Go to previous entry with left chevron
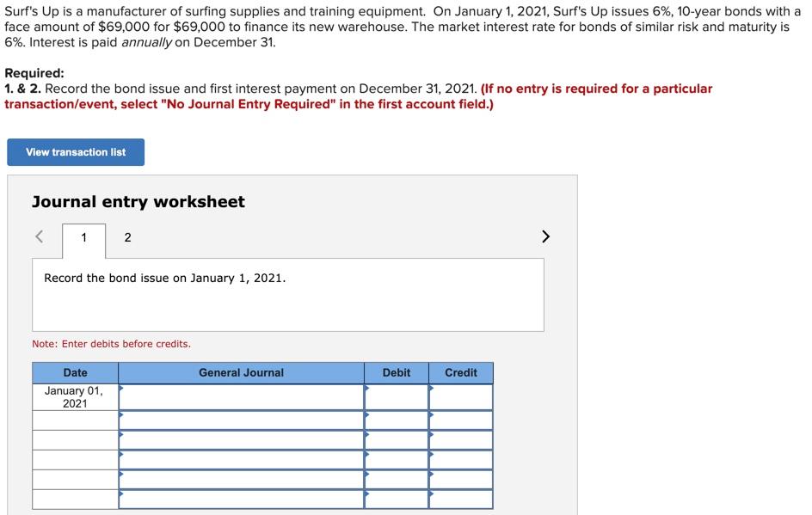Viewport: 812px width, 515px height. click(x=40, y=236)
